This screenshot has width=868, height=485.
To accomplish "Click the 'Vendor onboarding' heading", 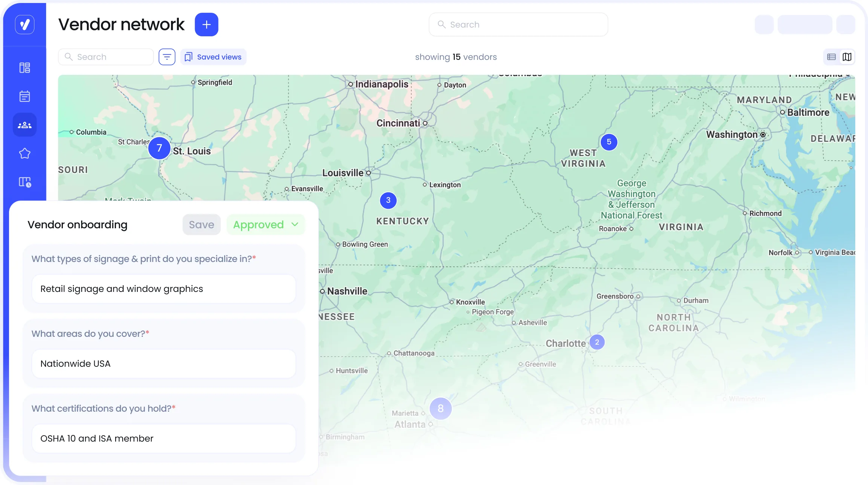I will pyautogui.click(x=77, y=225).
